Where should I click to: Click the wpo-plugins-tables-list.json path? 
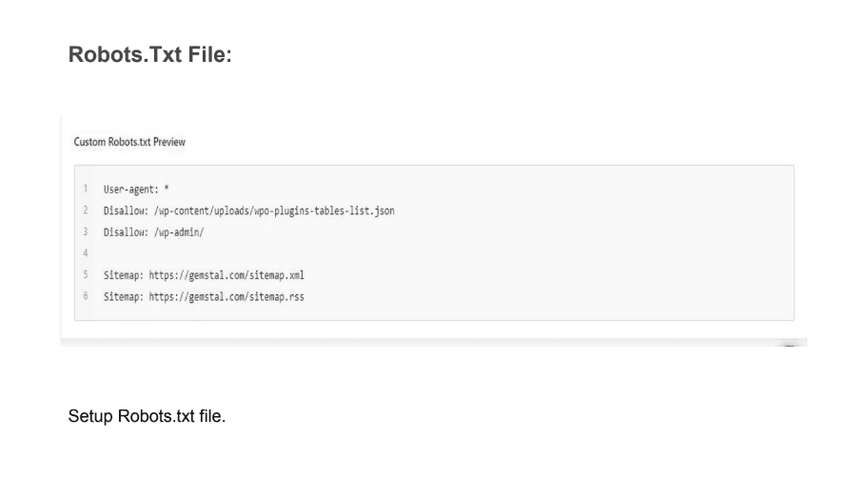[x=274, y=211]
